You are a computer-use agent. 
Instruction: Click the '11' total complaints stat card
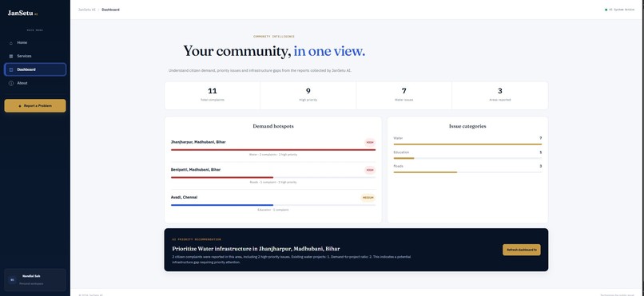tap(213, 96)
